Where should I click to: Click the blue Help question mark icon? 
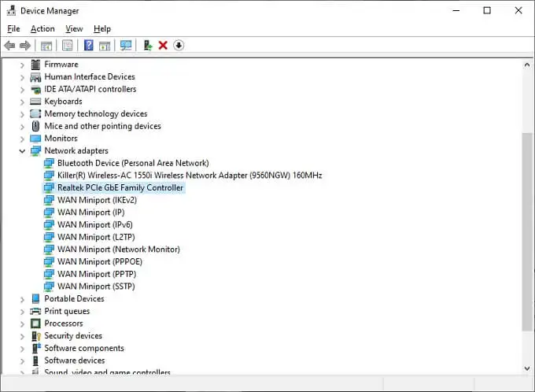(x=88, y=45)
